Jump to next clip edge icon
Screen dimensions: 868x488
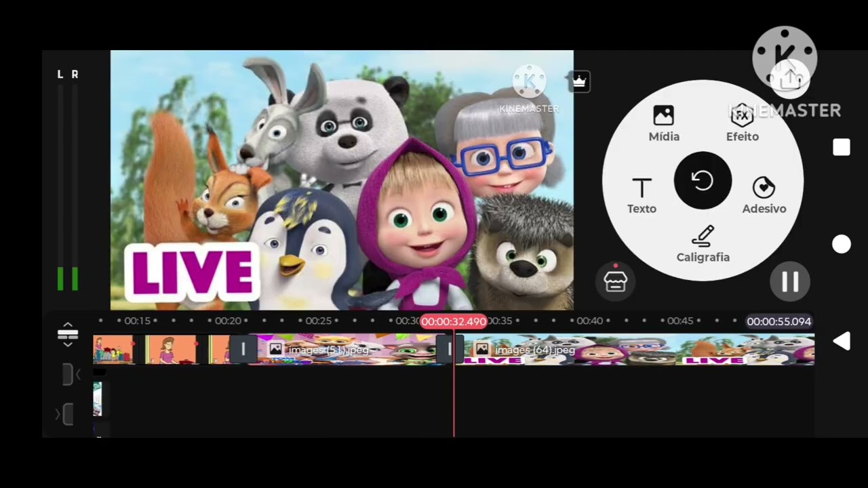(64, 413)
